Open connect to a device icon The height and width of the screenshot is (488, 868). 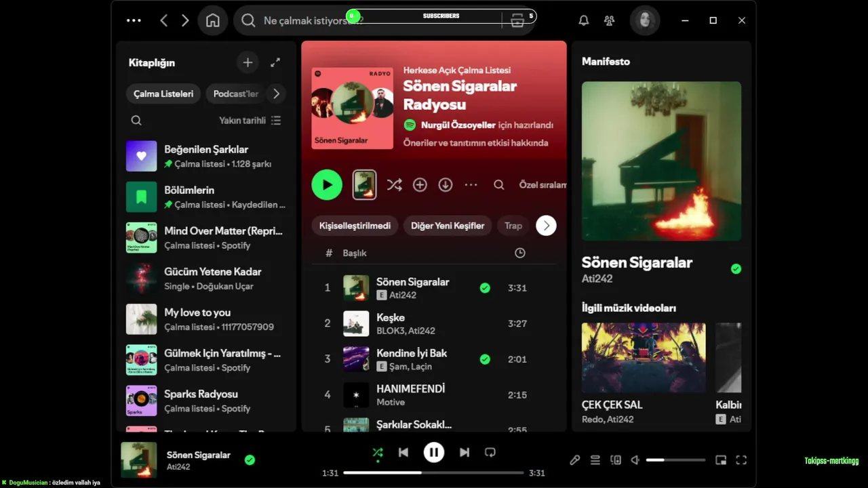tap(615, 460)
